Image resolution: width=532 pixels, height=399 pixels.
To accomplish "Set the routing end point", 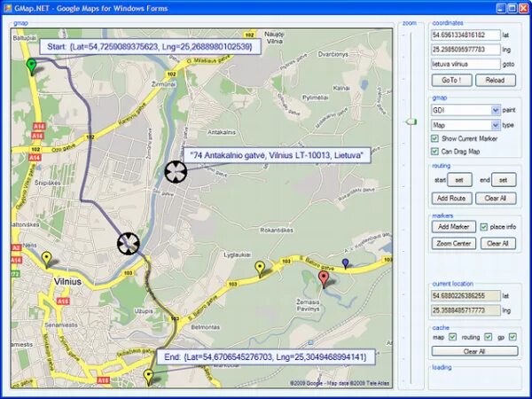I will tap(504, 180).
